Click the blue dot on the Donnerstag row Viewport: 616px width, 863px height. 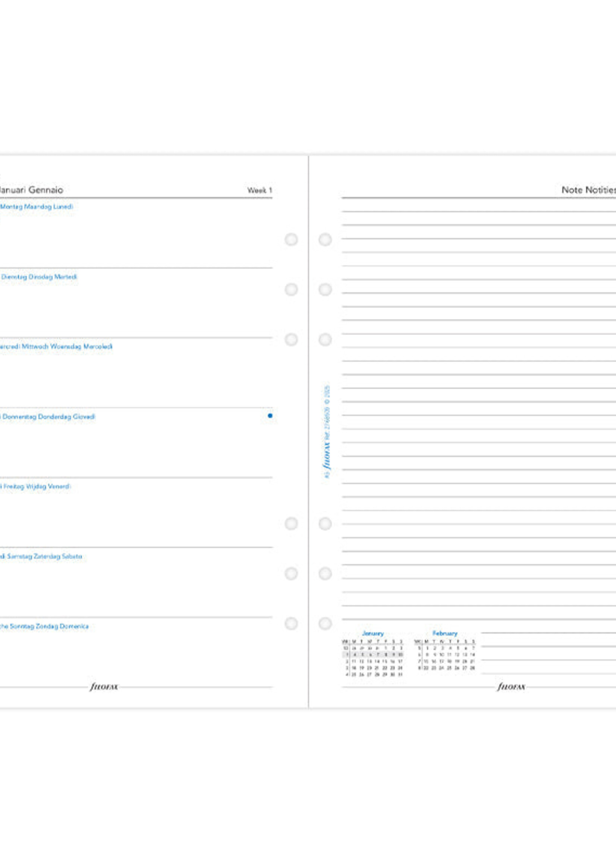270,416
